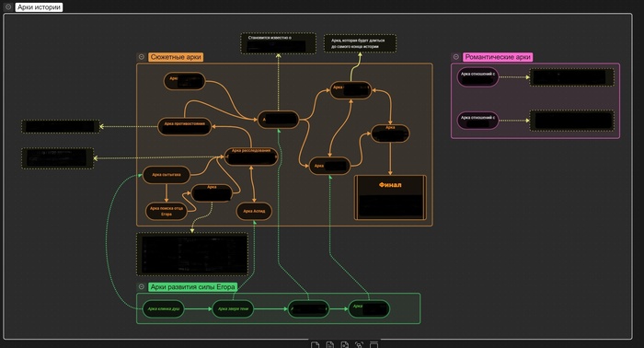Viewport: 644px width, 348px height.
Task: Add a blank card from the bottom toolbar
Action: (x=315, y=344)
